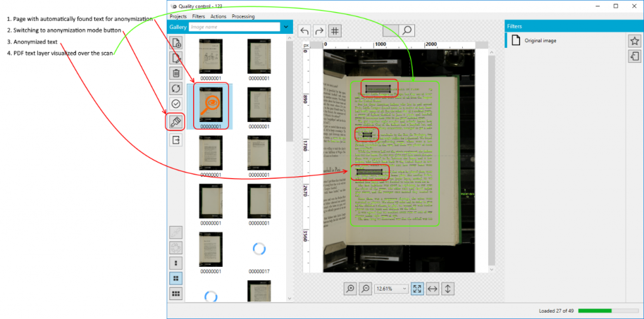The image size is (644, 319).
Task: Open the zoom percentage dropdown
Action: (392, 289)
